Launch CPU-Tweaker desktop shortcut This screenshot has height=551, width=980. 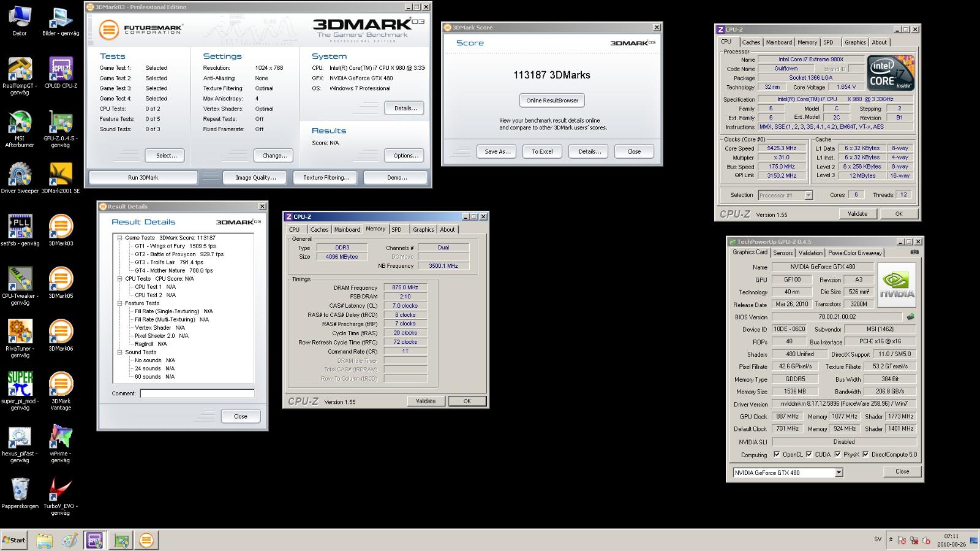pyautogui.click(x=20, y=286)
